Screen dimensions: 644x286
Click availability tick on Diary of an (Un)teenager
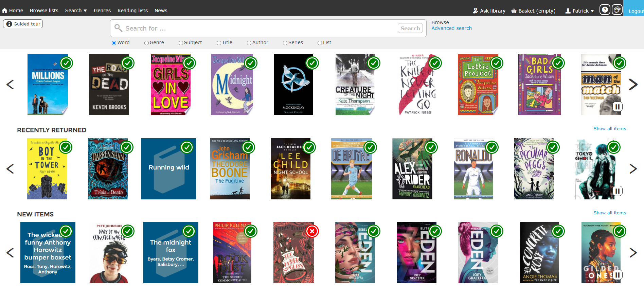[x=128, y=231]
